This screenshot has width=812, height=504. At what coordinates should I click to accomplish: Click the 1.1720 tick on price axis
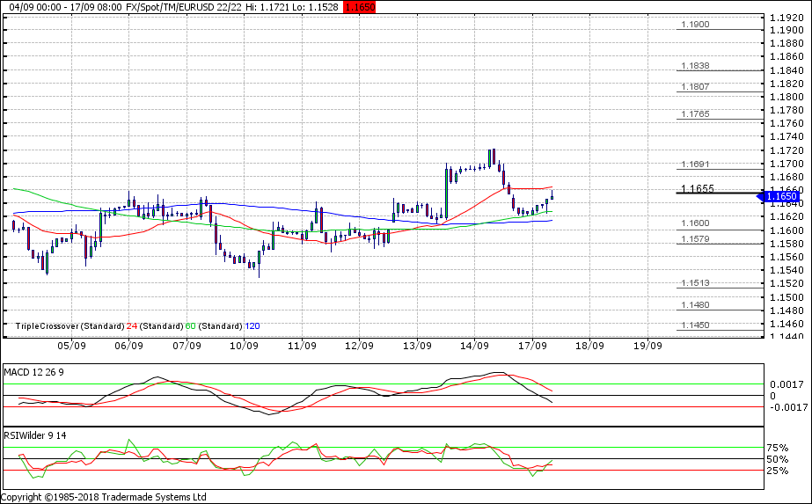point(786,150)
